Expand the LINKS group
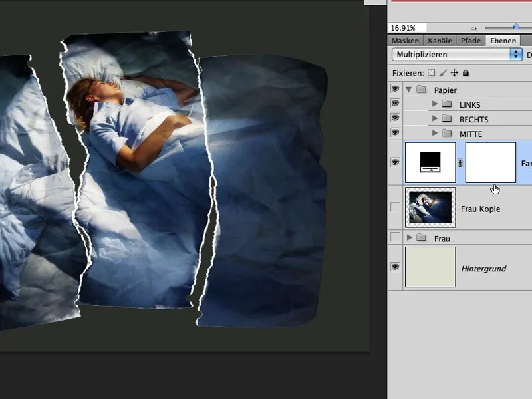Viewport: 532px width, 399px height. 435,104
